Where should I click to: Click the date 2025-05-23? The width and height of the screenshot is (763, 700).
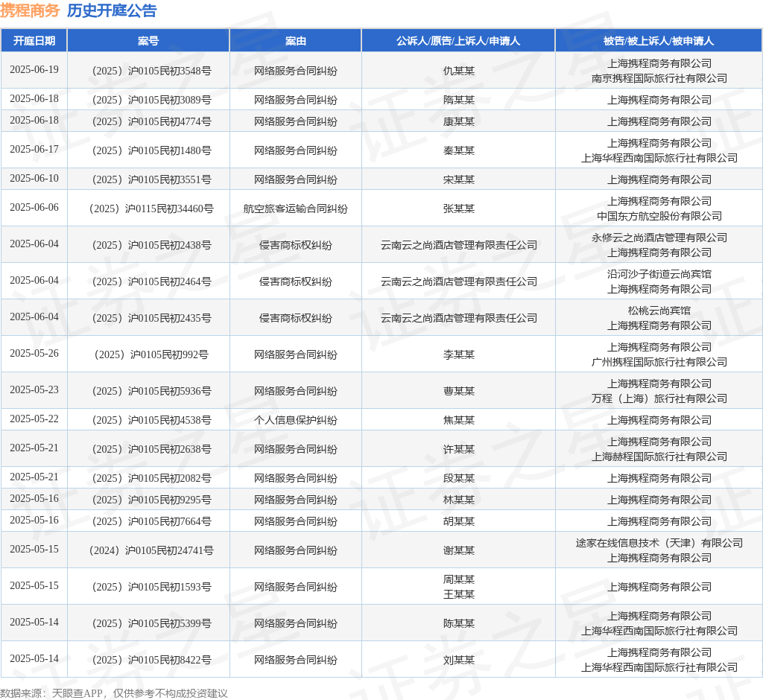[34, 390]
